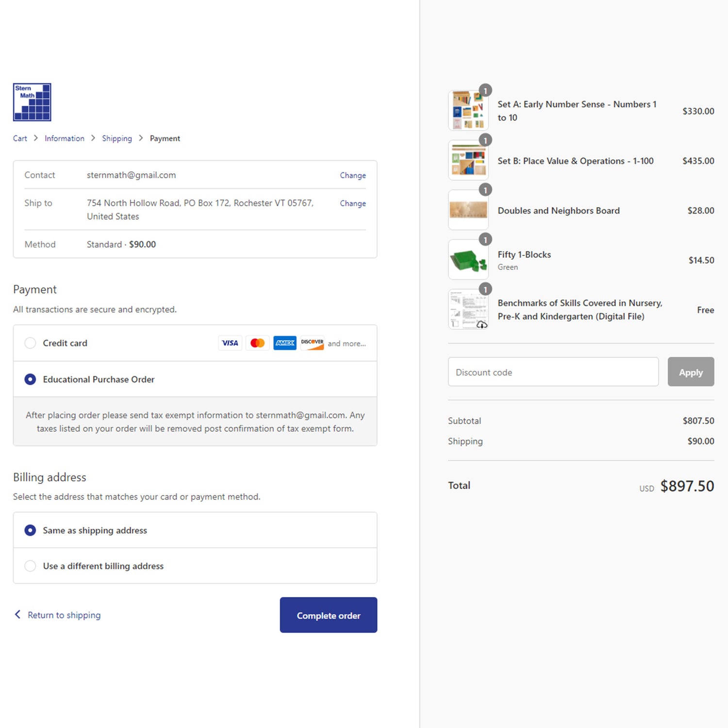Go to Shipping breadcrumb step
Image resolution: width=728 pixels, height=728 pixels.
pyautogui.click(x=117, y=138)
